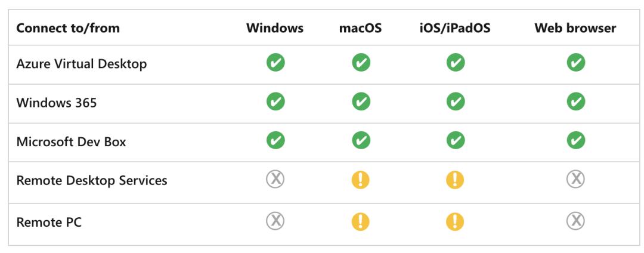Select the iOS/iPadOS column header
This screenshot has width=644, height=253.
(455, 28)
